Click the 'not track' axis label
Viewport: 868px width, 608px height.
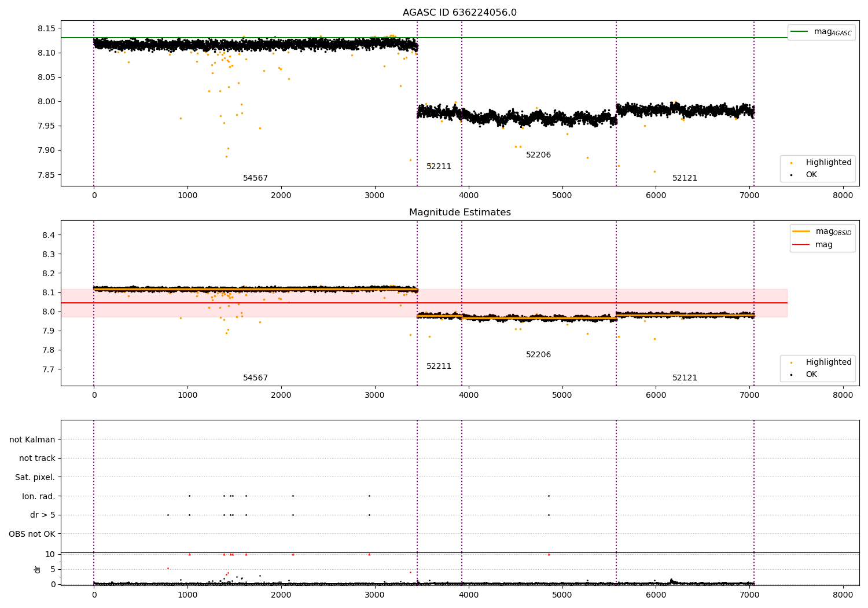37,459
